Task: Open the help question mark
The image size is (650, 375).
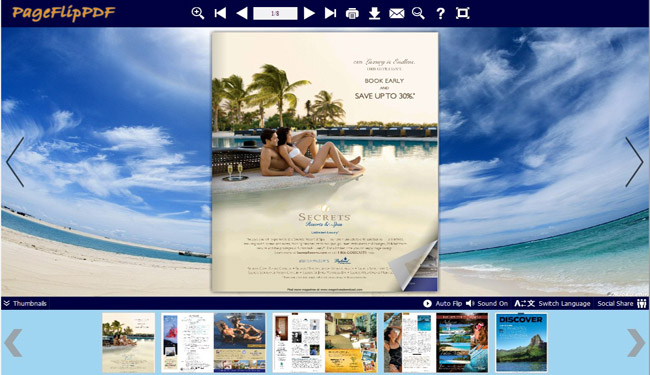Action: (440, 14)
